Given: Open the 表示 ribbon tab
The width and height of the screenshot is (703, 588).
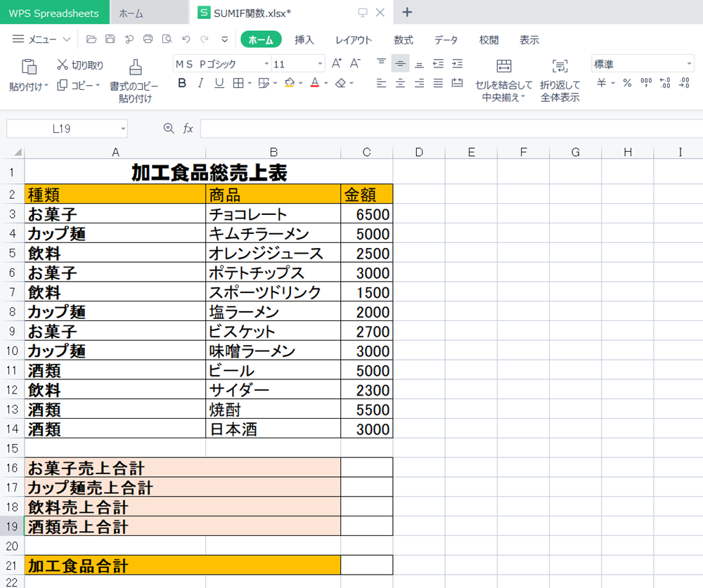Looking at the screenshot, I should click(x=529, y=39).
